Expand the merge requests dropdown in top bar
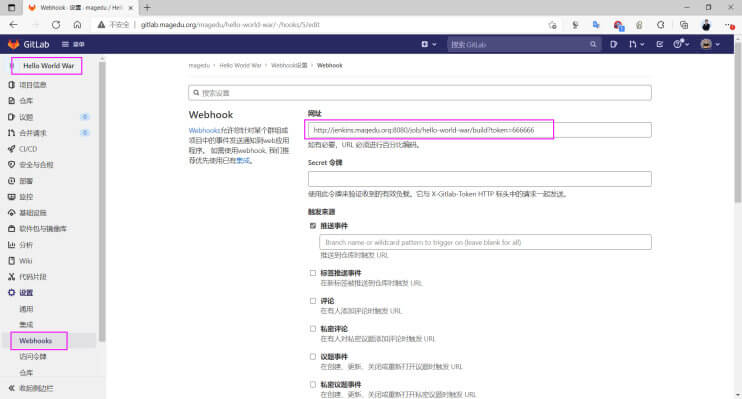The width and height of the screenshot is (742, 399). (636, 44)
